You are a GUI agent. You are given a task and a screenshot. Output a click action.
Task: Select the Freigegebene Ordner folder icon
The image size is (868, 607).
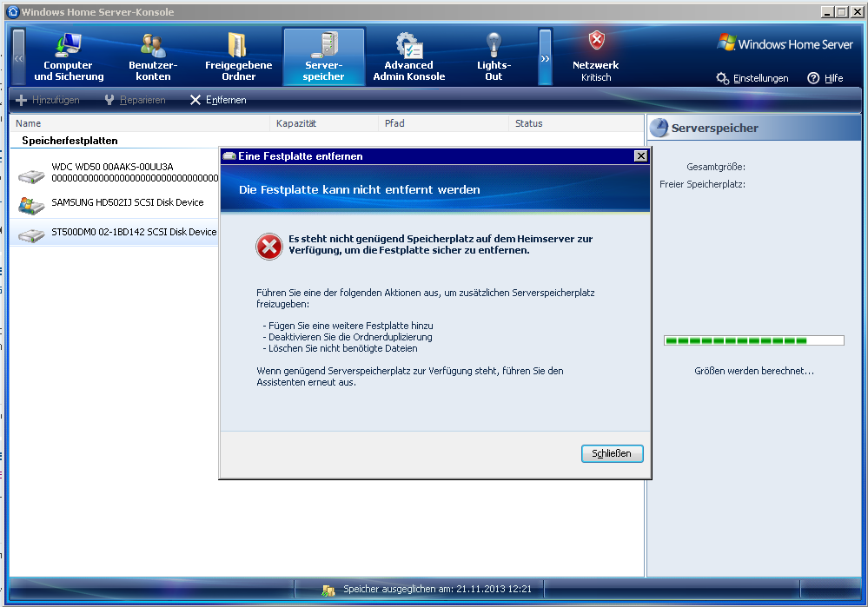[x=238, y=45]
